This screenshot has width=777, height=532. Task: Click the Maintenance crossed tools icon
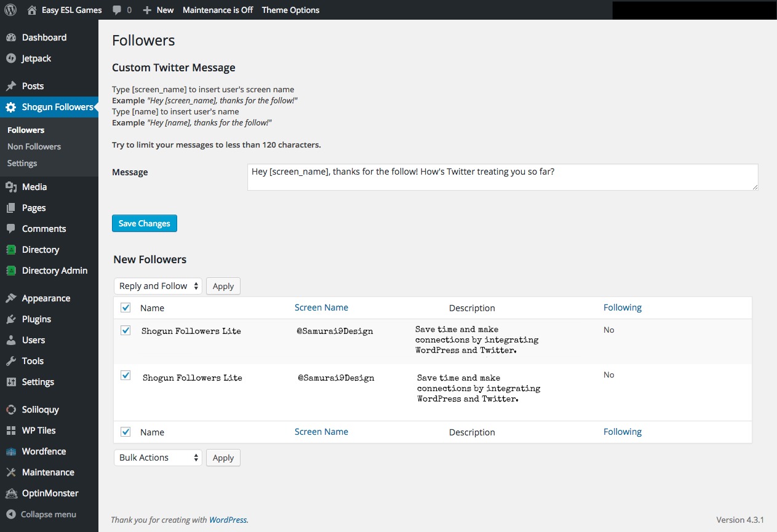(11, 472)
